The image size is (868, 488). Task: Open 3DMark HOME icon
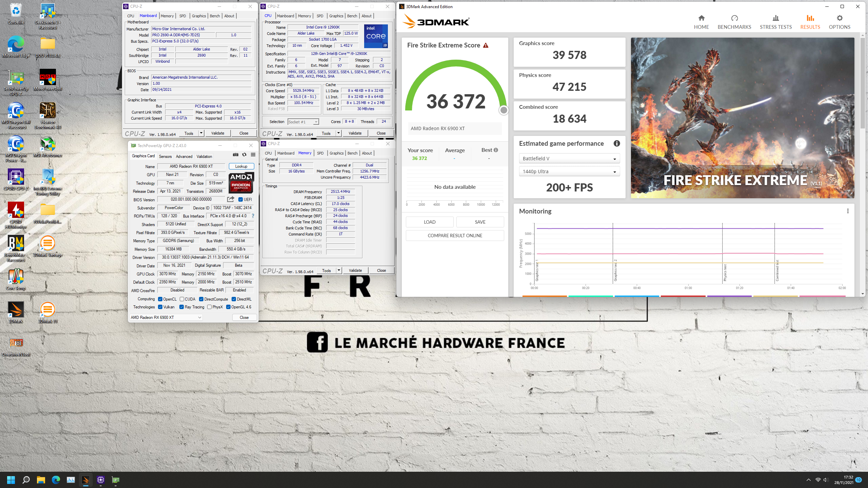point(701,18)
